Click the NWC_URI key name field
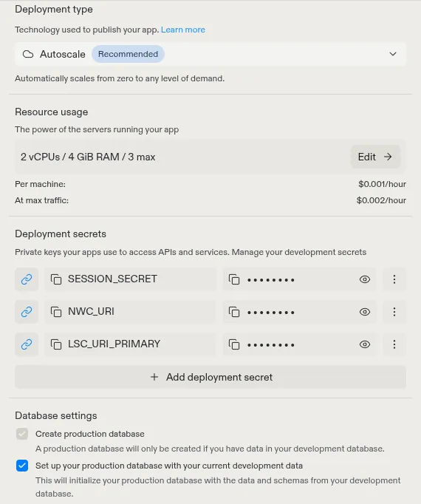Viewport: 421px width, 504px height. 130,312
